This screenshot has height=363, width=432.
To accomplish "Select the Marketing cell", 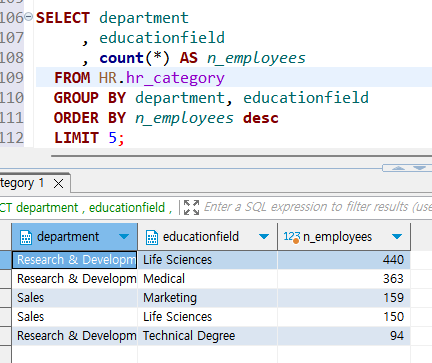I will pyautogui.click(x=207, y=298).
